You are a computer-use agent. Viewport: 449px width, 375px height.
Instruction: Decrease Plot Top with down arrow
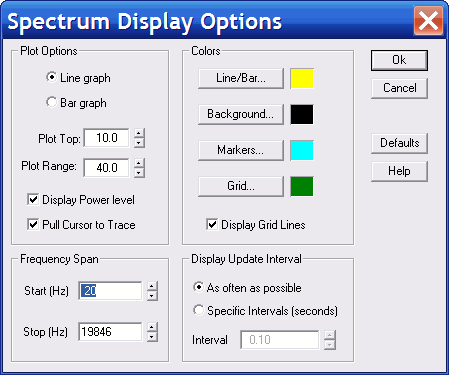tap(139, 143)
